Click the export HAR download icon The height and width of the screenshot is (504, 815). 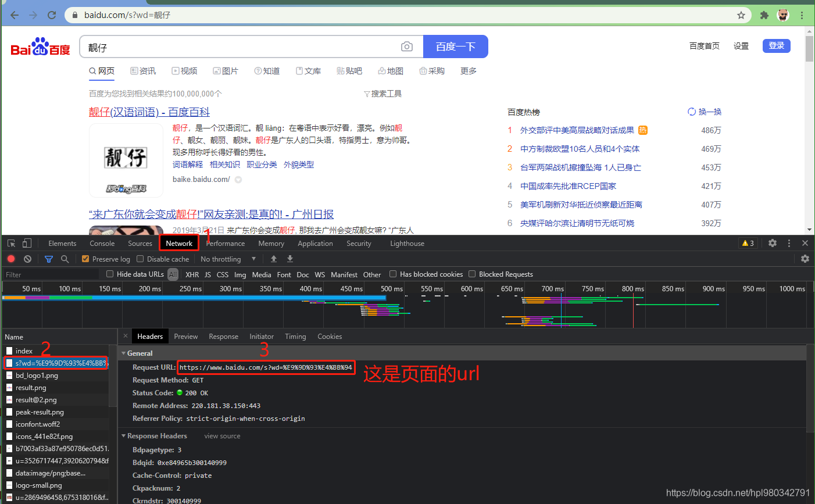[290, 259]
